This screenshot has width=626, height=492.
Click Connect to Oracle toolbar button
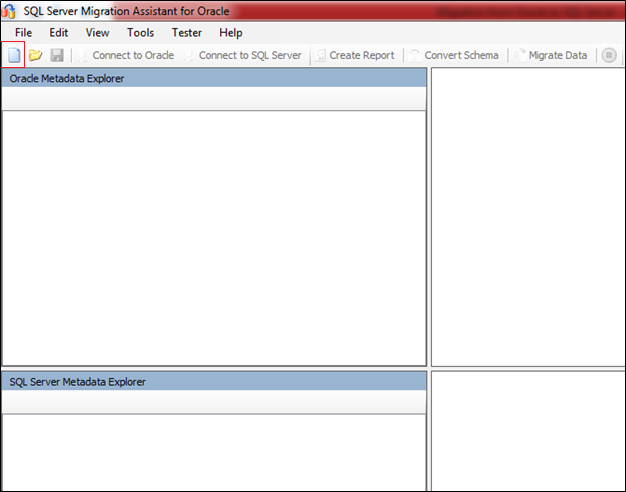coord(126,55)
